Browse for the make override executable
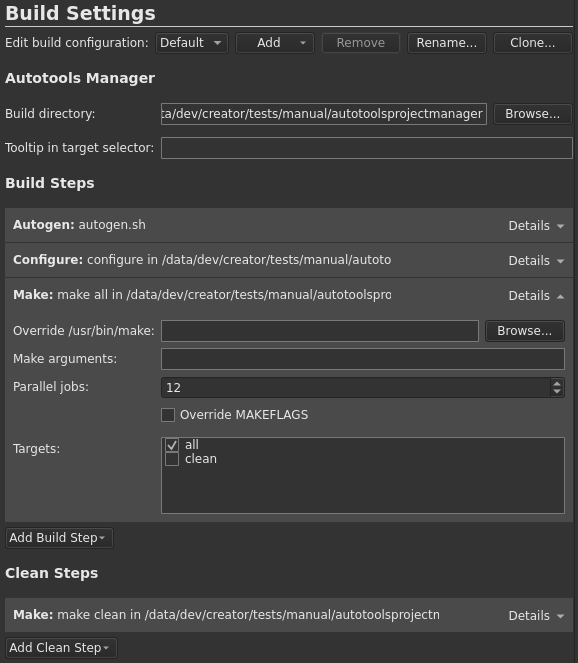578x663 pixels. pos(524,331)
